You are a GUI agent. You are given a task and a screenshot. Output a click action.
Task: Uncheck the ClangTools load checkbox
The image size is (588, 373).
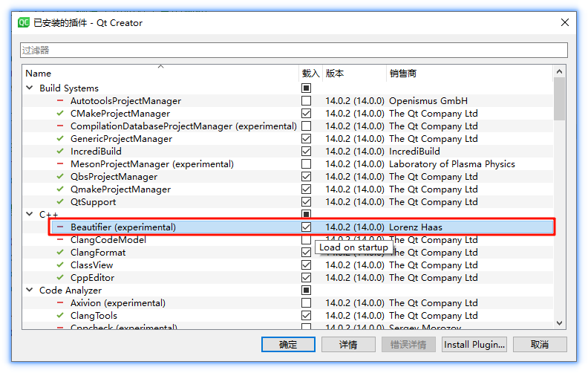pos(307,316)
